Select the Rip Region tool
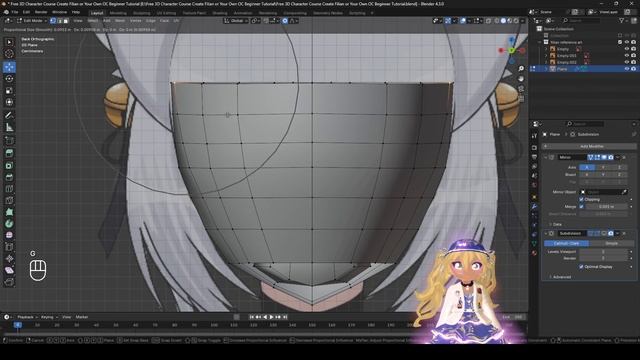This screenshot has height=360, width=640. 9,282
